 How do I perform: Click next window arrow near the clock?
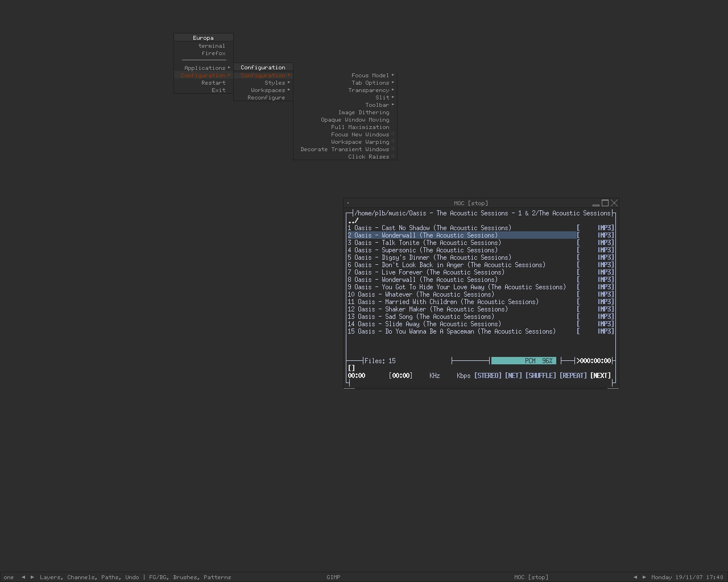[644, 577]
